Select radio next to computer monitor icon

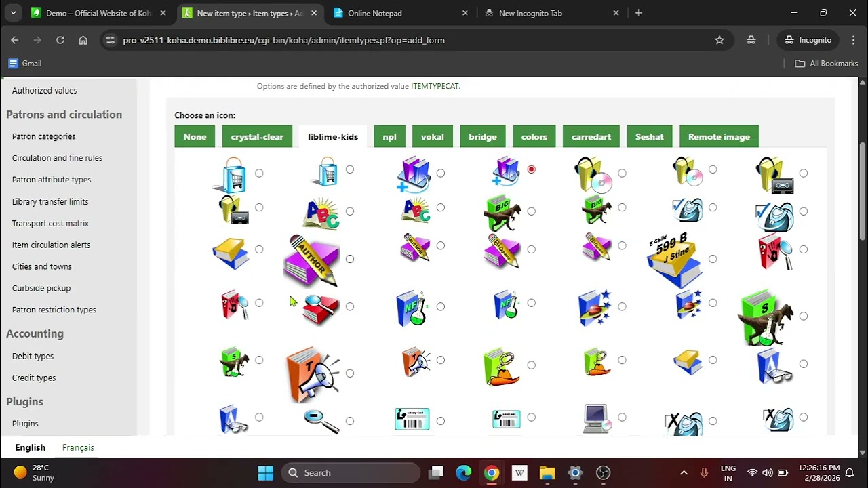coord(622,418)
